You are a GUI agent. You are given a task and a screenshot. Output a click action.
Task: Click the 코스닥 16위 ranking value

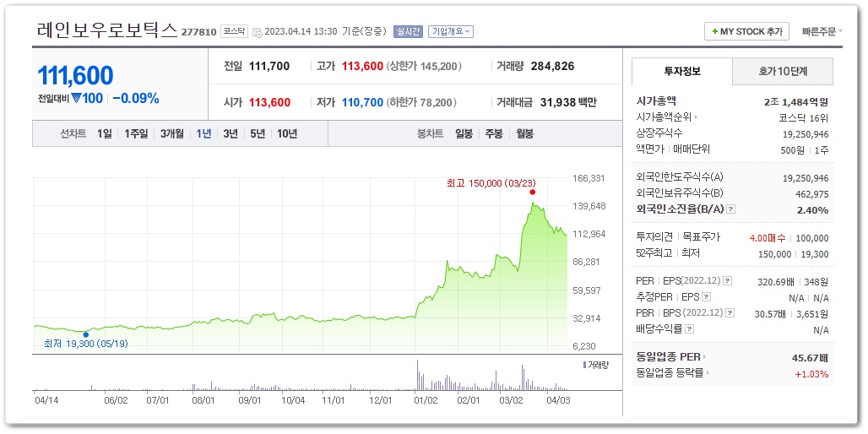[804, 117]
